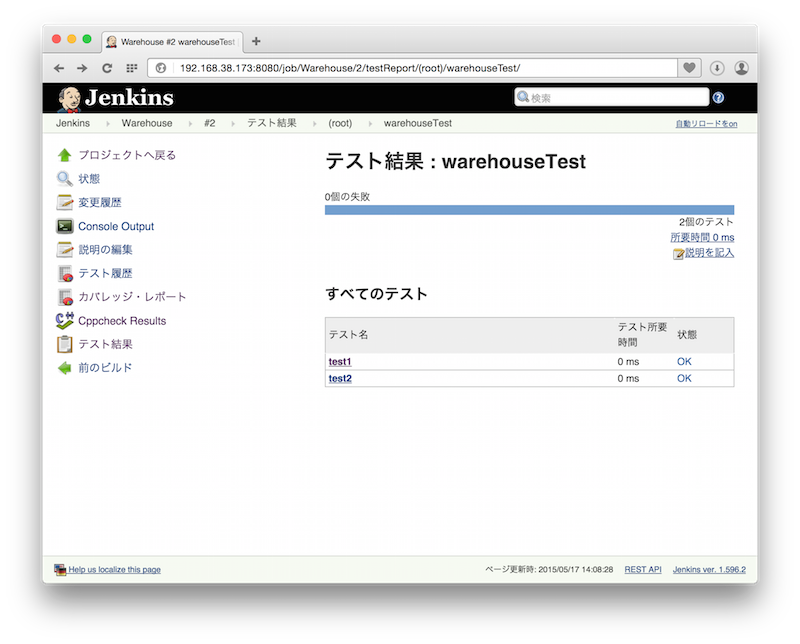800x644 pixels.
Task: Open the test2 result link
Action: point(339,378)
